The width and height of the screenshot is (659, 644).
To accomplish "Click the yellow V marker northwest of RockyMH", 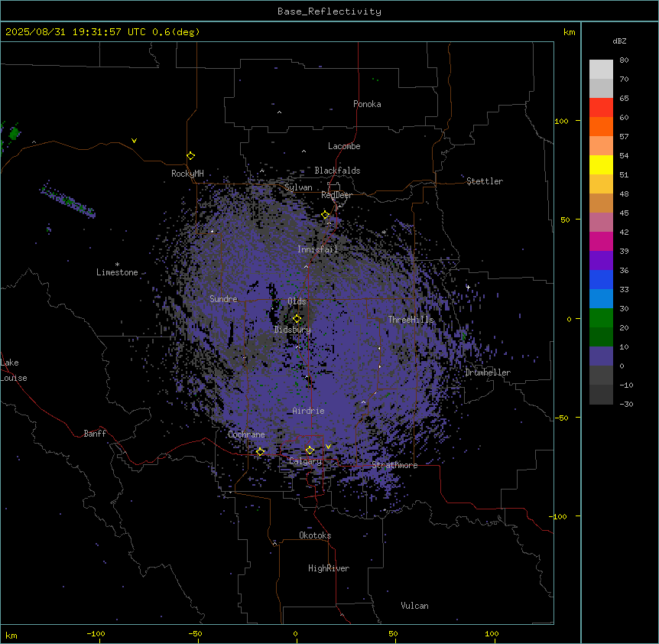I will (134, 141).
